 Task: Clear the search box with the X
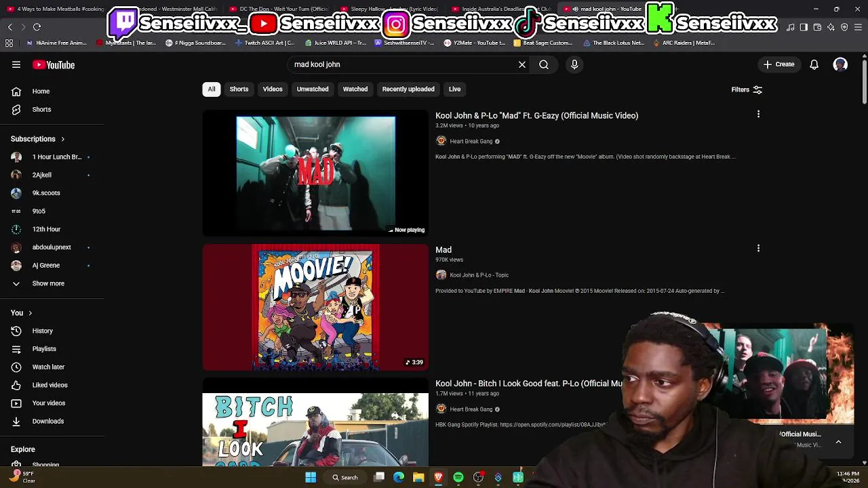[x=522, y=64]
